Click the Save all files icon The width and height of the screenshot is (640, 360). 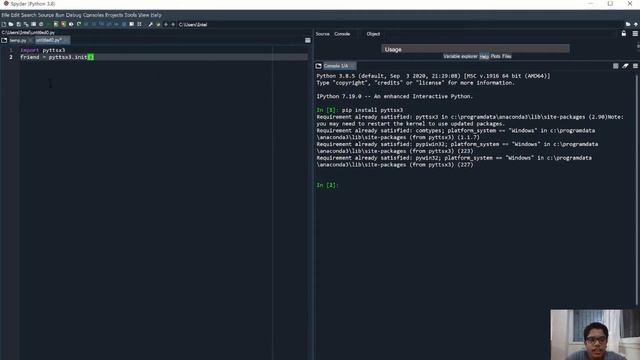26,24
